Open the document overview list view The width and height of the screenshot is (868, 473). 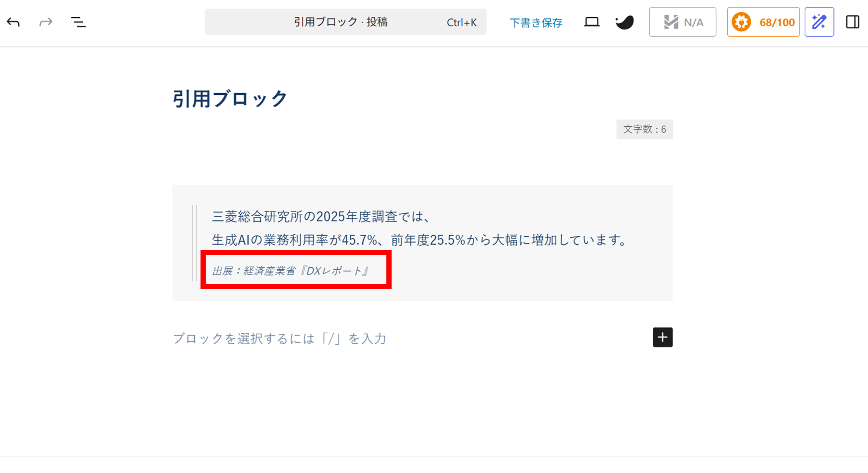[x=79, y=22]
